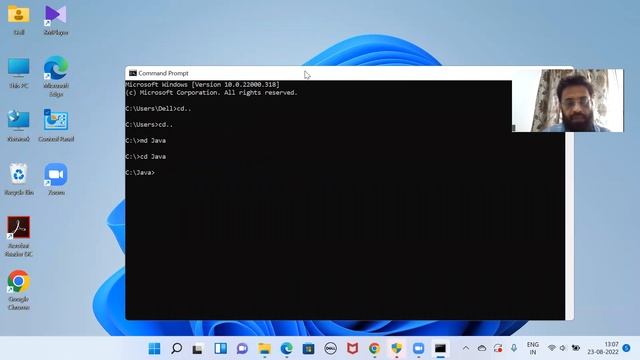Open the Recycle Bin on the desktop
Screen dimensions: 640x360
point(19,180)
